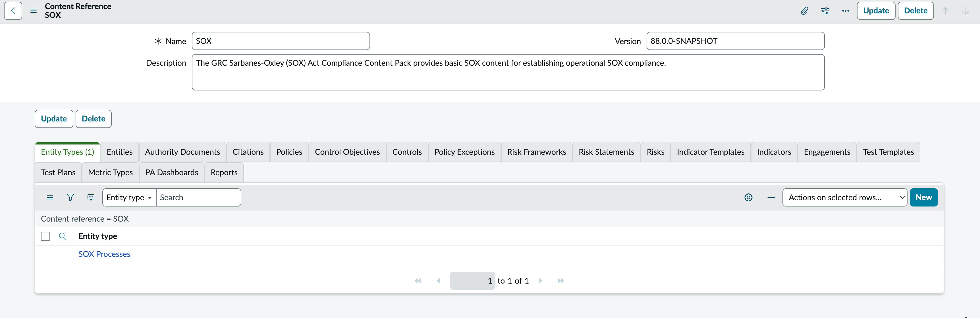Viewport: 980px width, 318px height.
Task: Click the Version input field
Action: pyautogui.click(x=735, y=41)
